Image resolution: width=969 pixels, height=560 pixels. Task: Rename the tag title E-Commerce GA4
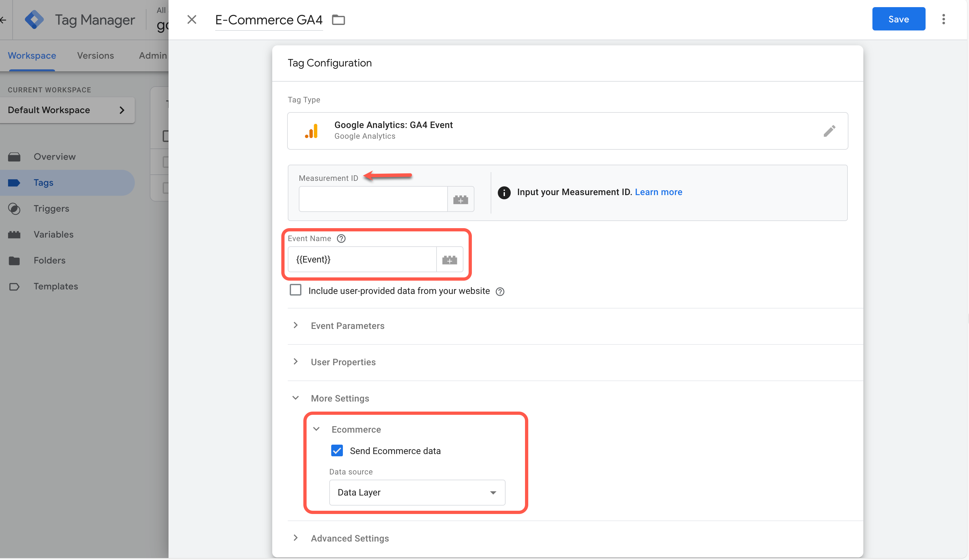tap(269, 20)
